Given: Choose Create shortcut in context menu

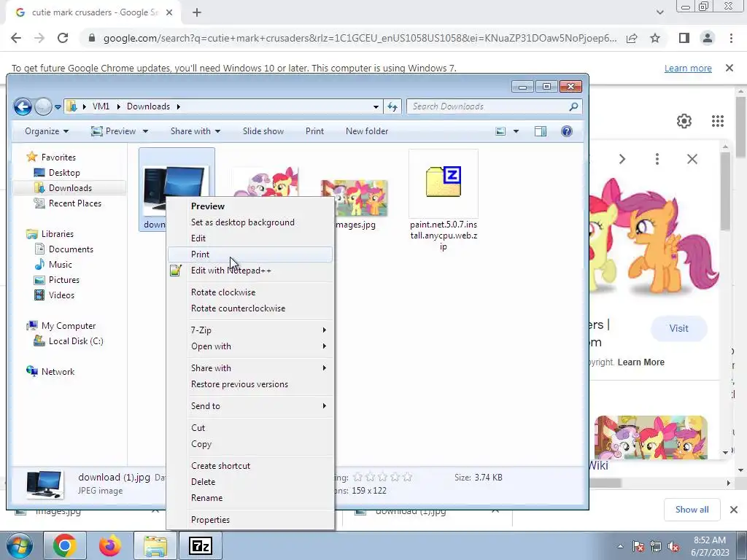Looking at the screenshot, I should point(251,466).
